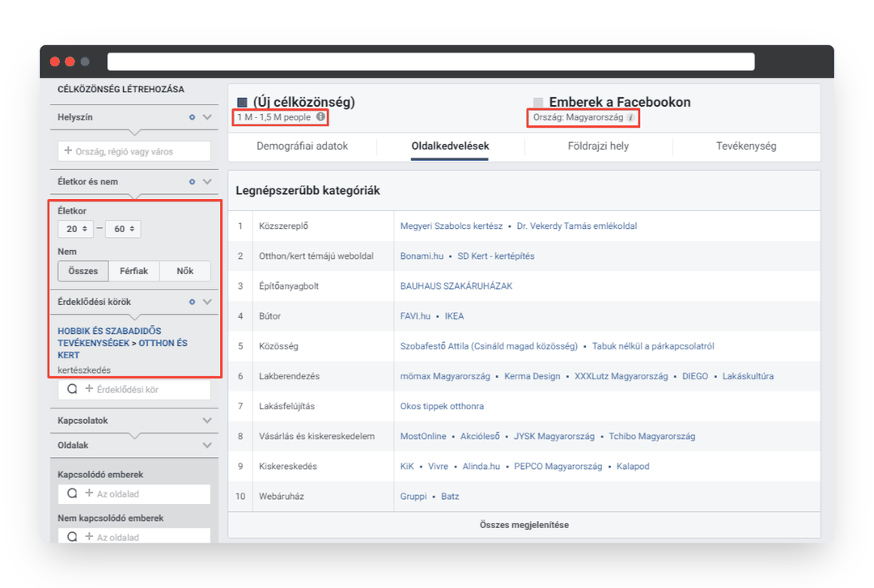This screenshot has height=588, width=874.
Task: Open Vivre page link
Action: click(x=438, y=467)
